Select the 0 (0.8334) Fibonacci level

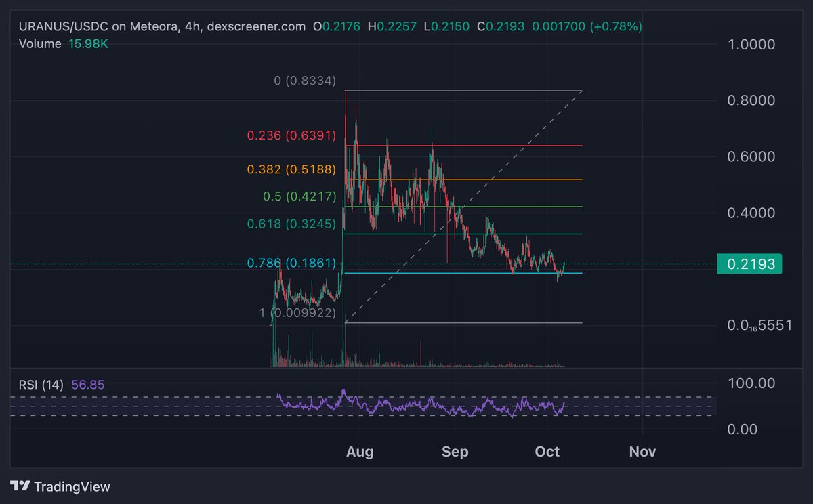tap(304, 79)
